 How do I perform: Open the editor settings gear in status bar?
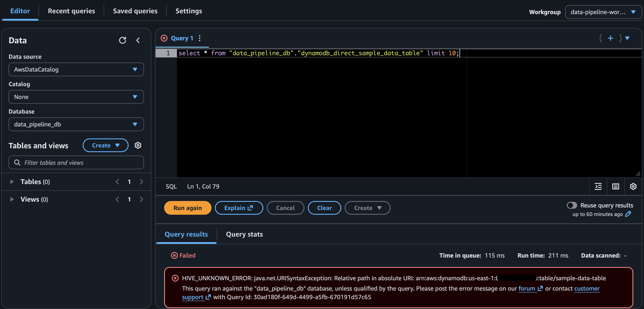click(633, 186)
